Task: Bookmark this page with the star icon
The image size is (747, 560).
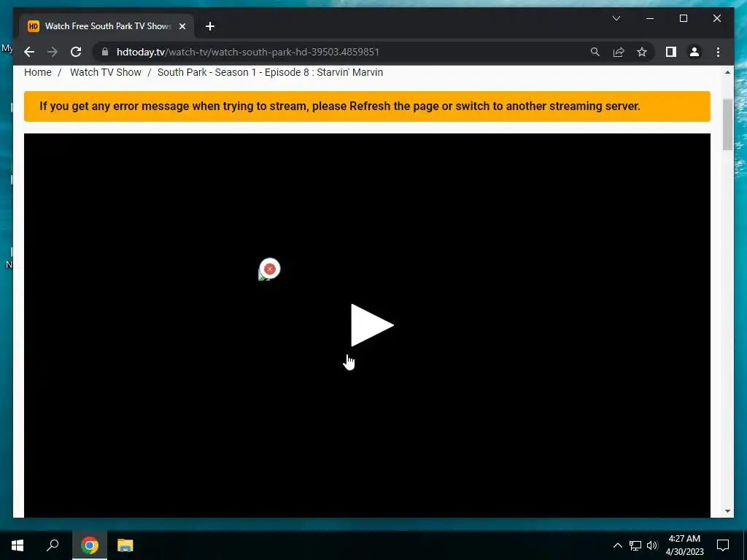Action: [642, 52]
